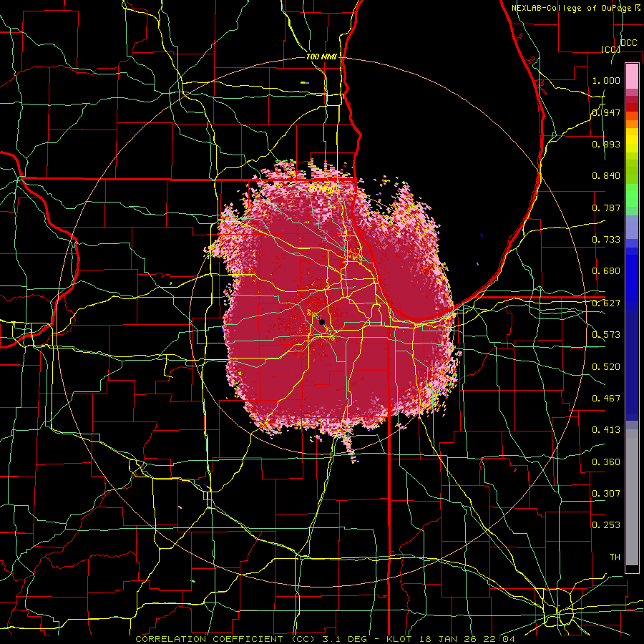The image size is (644, 644).
Task: Click the 100 NMI range ring label
Action: [x=321, y=57]
